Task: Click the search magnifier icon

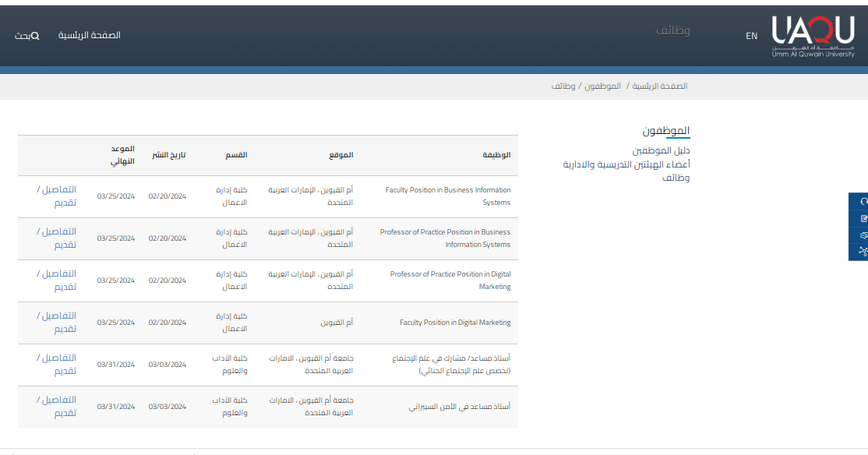Action: tap(35, 36)
